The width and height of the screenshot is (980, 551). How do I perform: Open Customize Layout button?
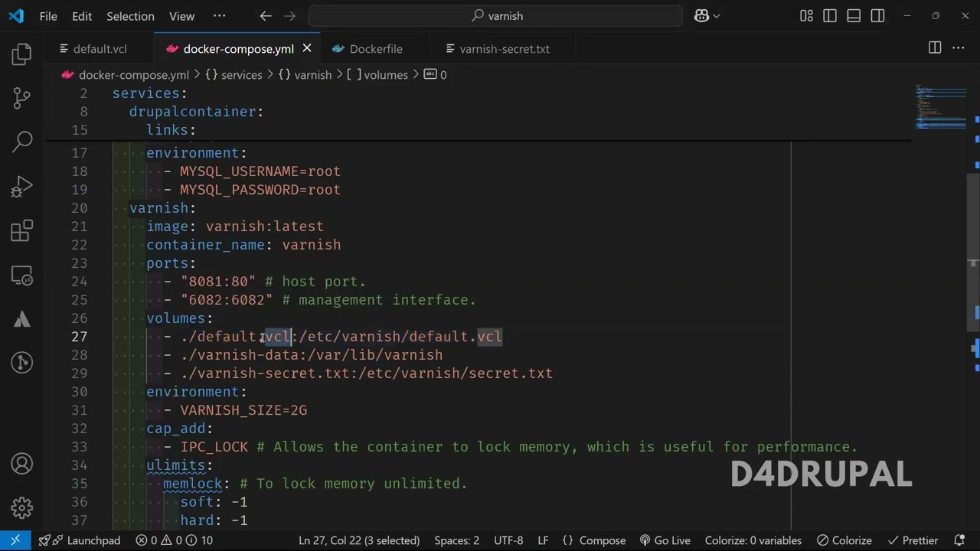point(806,15)
